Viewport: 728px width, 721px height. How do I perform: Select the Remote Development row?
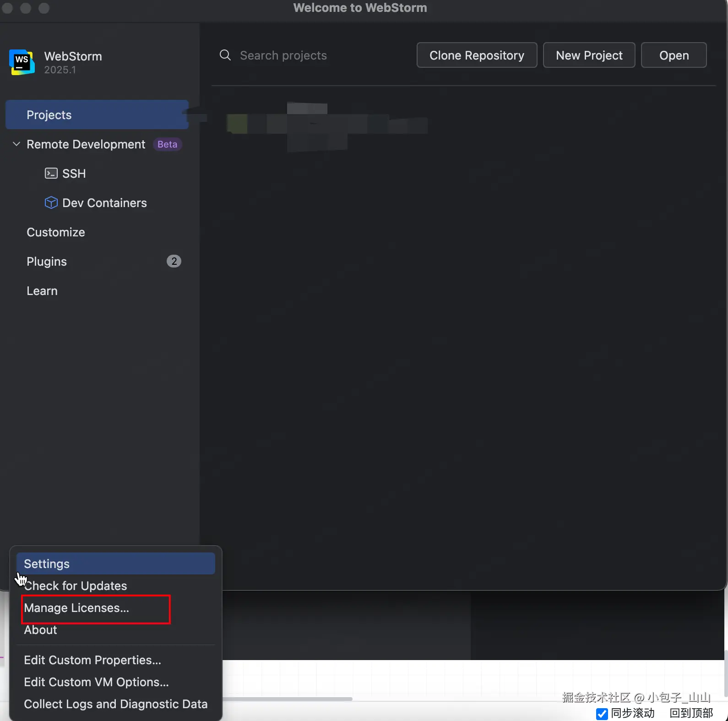(97, 144)
